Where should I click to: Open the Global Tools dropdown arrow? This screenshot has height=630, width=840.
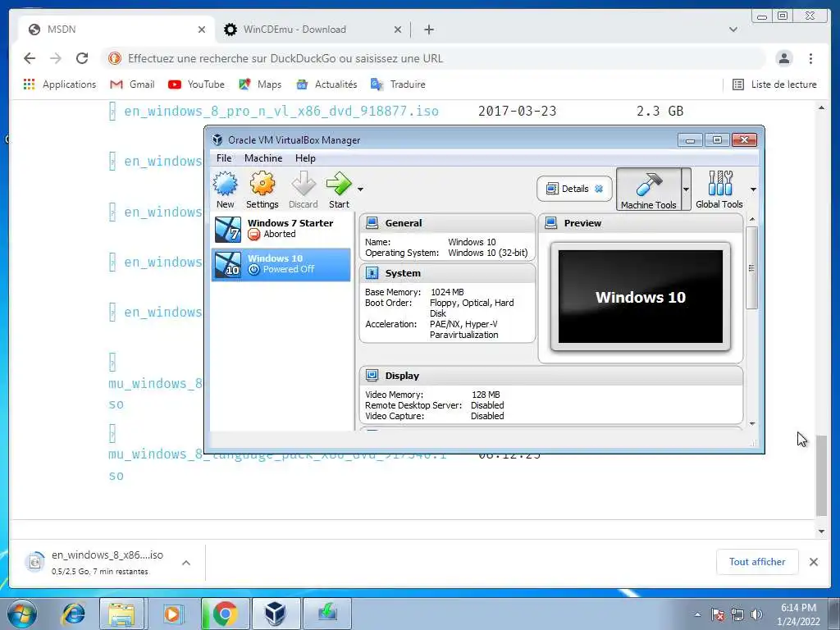(x=753, y=189)
